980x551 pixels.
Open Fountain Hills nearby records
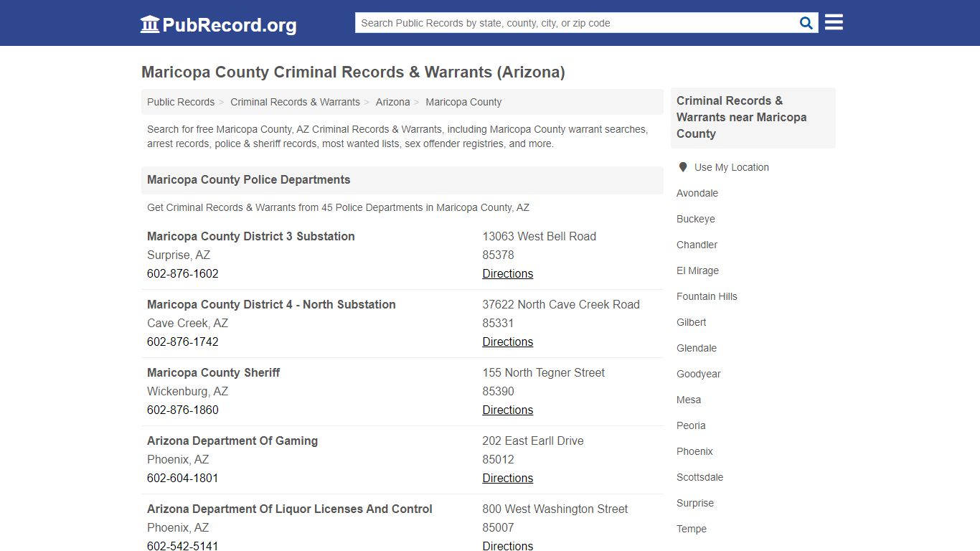click(707, 296)
